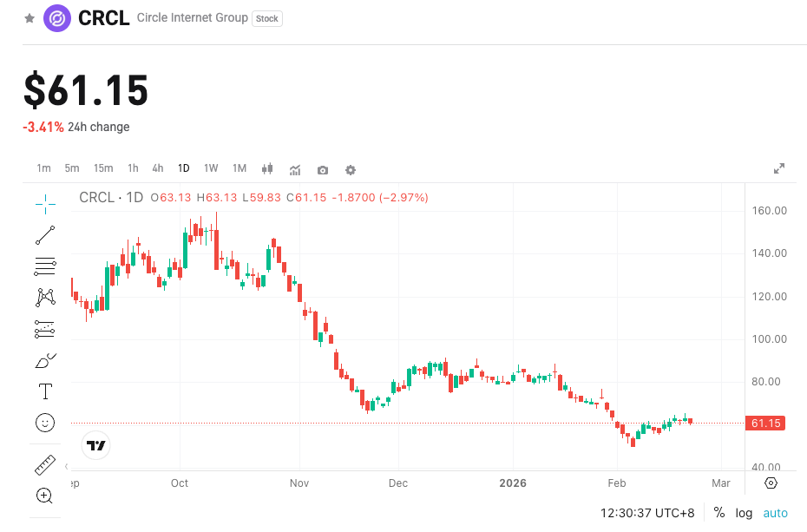Pick the Brush drawing tool
The image size is (807, 532).
pos(44,359)
